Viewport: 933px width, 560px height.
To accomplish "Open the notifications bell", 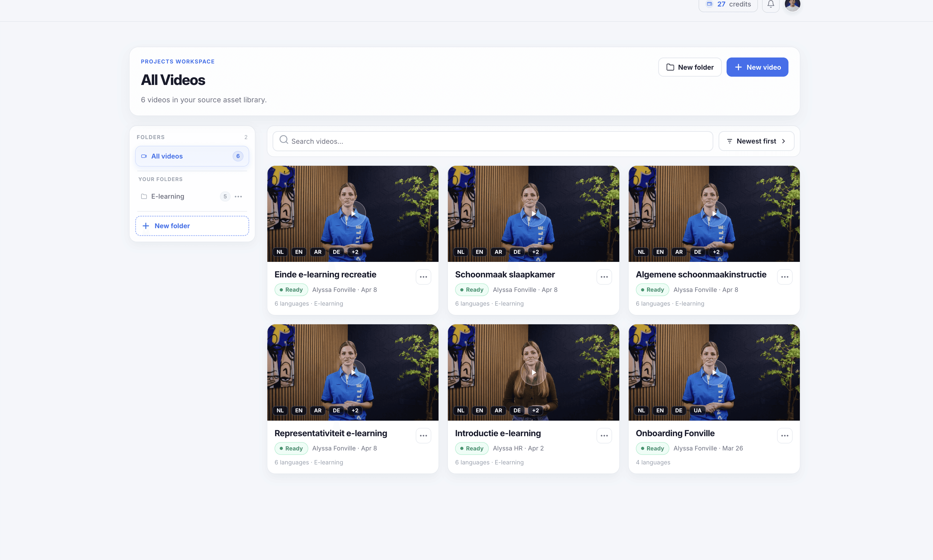I will pyautogui.click(x=770, y=4).
